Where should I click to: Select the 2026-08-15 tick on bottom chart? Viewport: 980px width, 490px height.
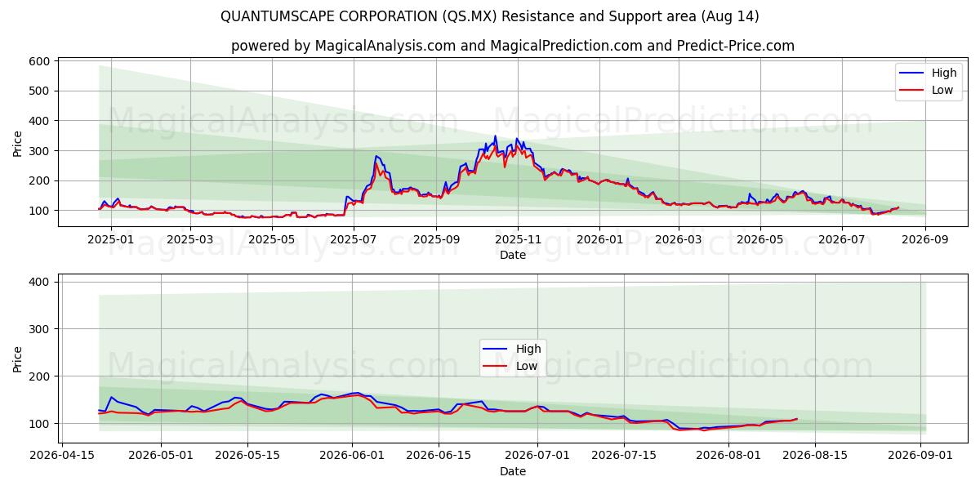815,457
